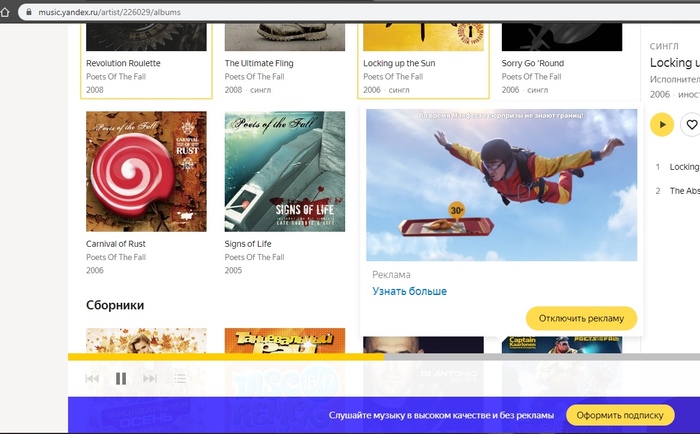Screen dimensions: 700x434
Task: Skip to the previous track
Action: 92,378
